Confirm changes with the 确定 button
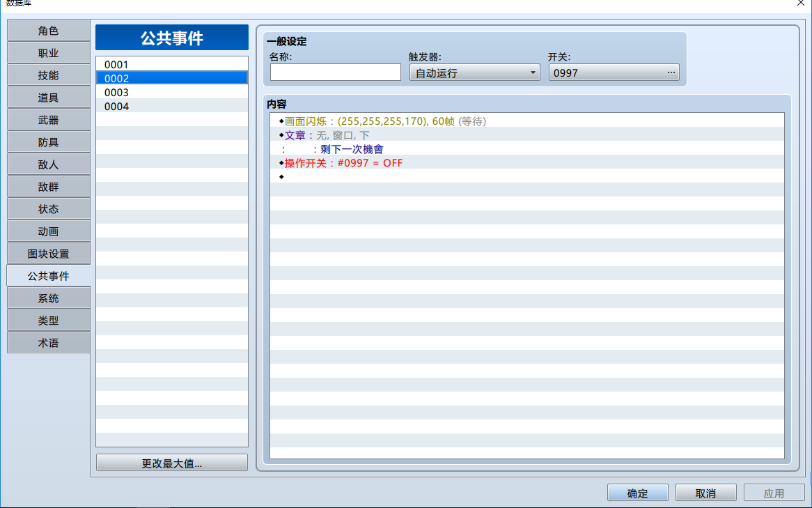 coord(637,493)
